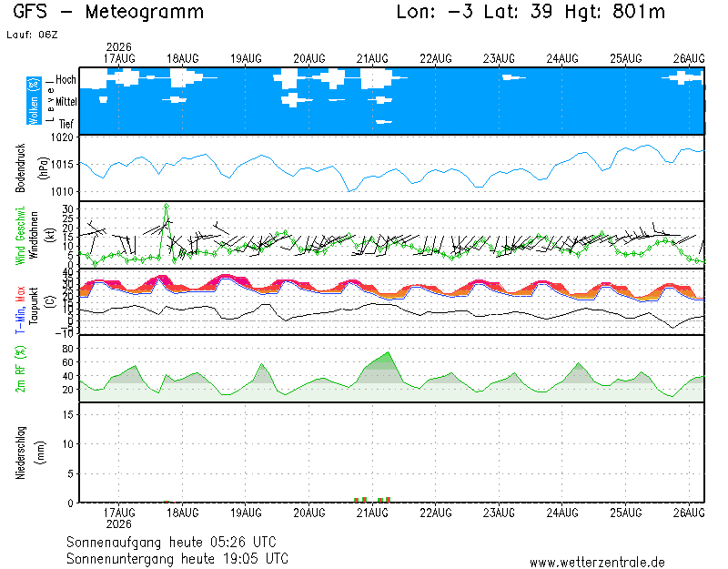The height and width of the screenshot is (569, 728).
Task: Click the 'Lauf: 06Z' run label
Action: pos(32,35)
